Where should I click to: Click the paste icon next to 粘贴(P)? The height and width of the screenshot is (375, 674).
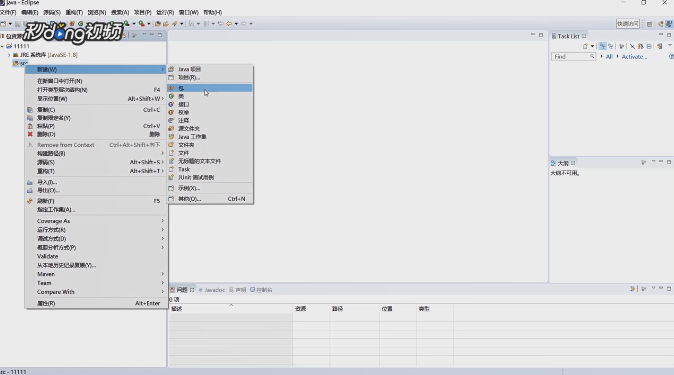point(30,126)
